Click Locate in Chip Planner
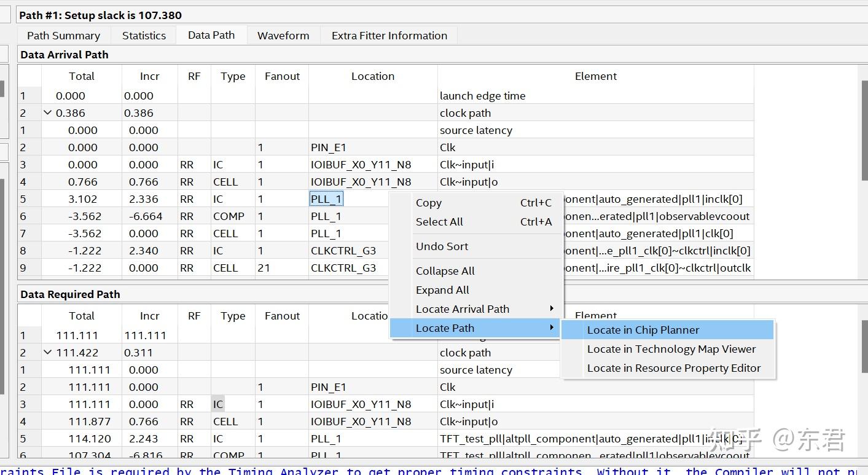 click(643, 330)
